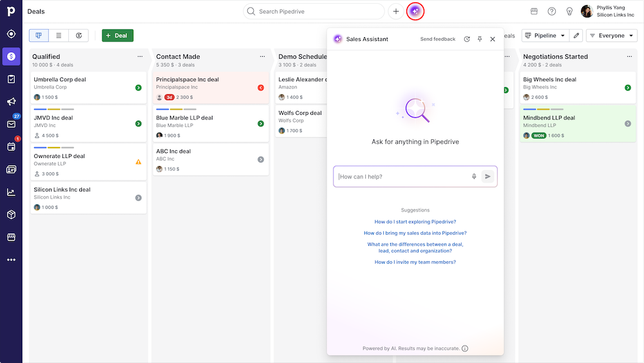Pin the Sales Assistant panel
644x363 pixels.
point(479,39)
